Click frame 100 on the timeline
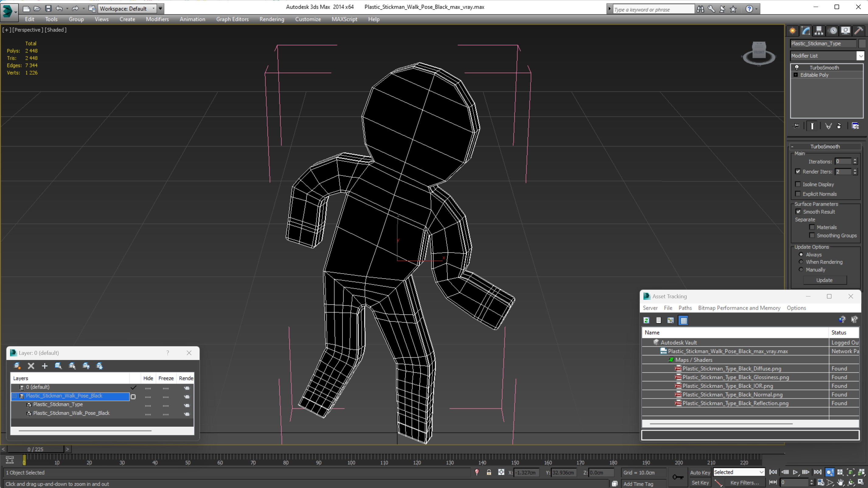868x488 pixels. pos(351,458)
